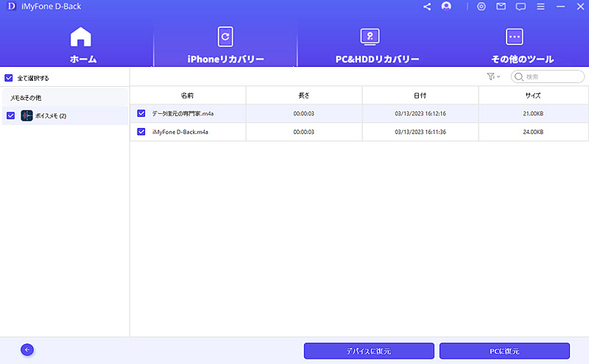Sort by 長さ column header

coord(304,96)
